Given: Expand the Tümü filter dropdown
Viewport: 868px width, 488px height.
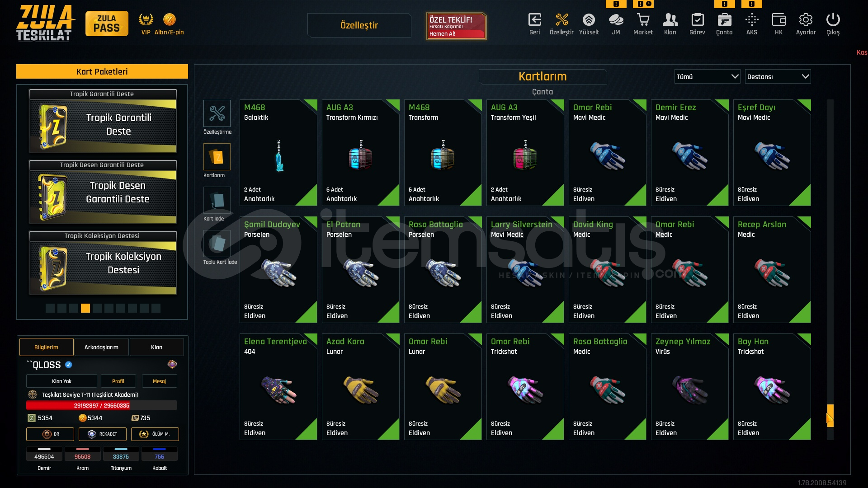Looking at the screenshot, I should [708, 76].
